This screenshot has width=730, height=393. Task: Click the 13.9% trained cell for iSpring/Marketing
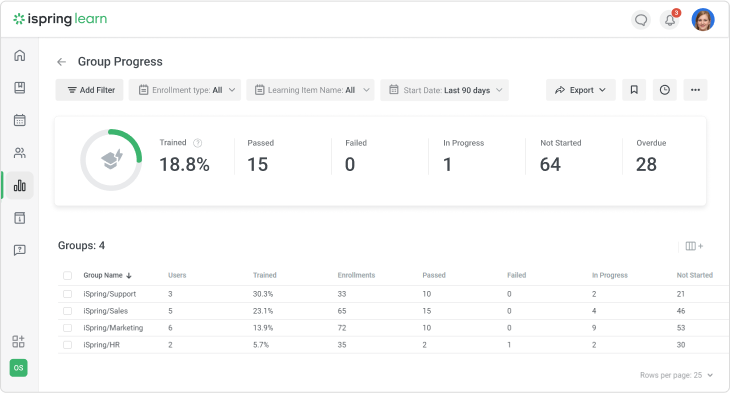tap(263, 328)
